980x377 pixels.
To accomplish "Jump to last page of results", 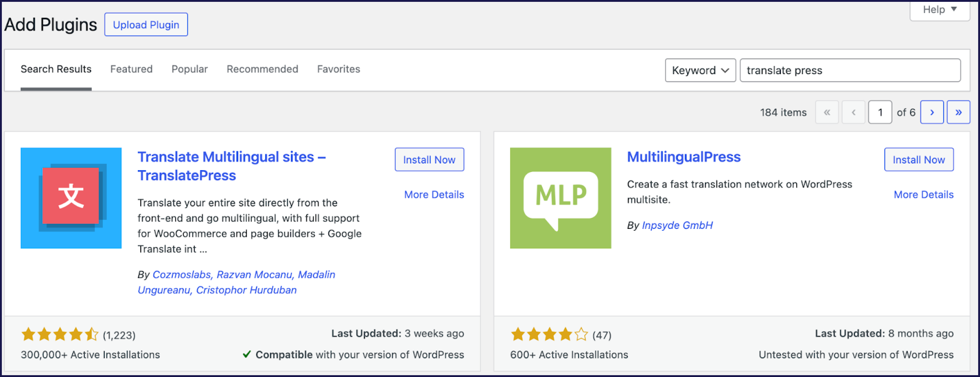I will tap(958, 112).
